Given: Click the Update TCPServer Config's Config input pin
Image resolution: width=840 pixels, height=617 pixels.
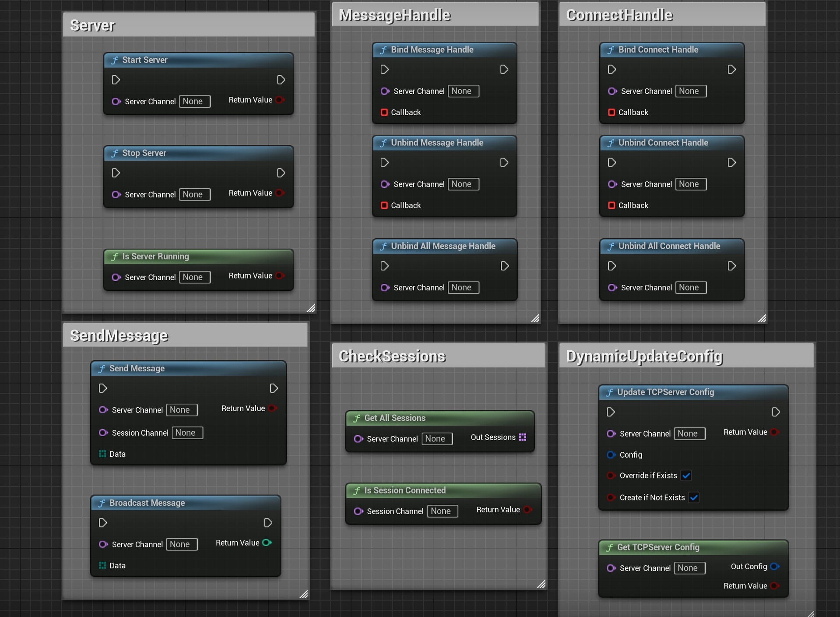Looking at the screenshot, I should coord(611,455).
